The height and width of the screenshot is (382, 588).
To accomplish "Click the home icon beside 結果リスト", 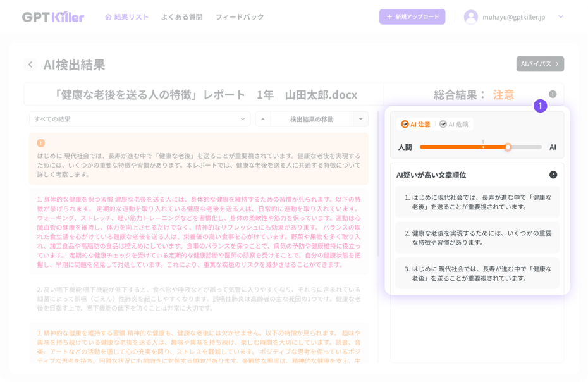I will pyautogui.click(x=108, y=17).
